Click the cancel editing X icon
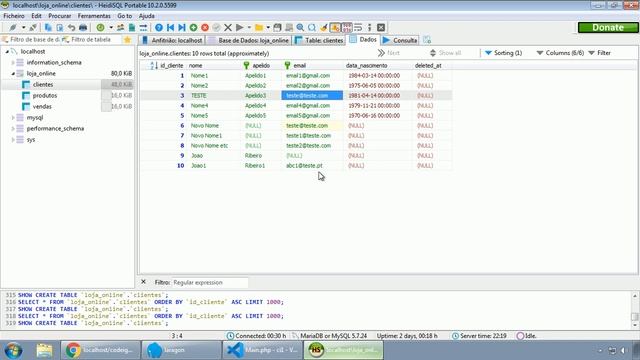Image resolution: width=640 pixels, height=360 pixels. 228,27
